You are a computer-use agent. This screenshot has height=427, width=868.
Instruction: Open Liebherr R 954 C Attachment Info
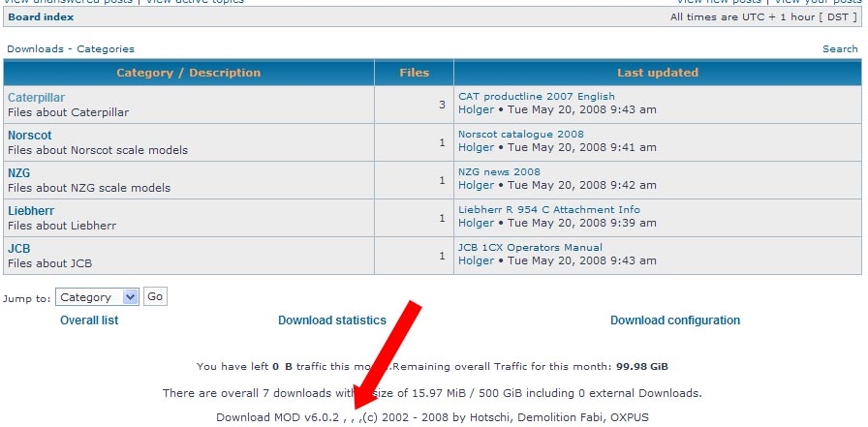[549, 210]
